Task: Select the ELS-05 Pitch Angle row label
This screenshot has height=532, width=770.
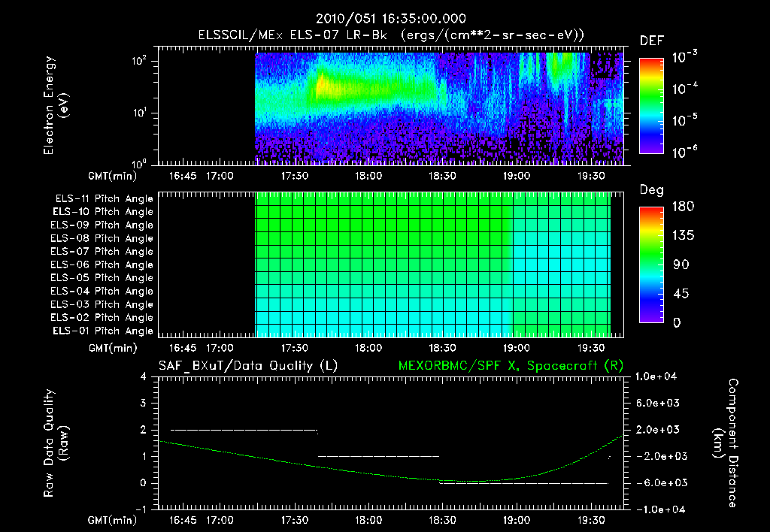Action: [x=102, y=278]
